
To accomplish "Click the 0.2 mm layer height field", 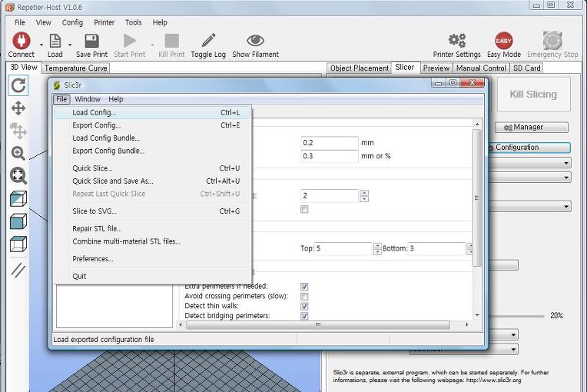I will pyautogui.click(x=330, y=143).
